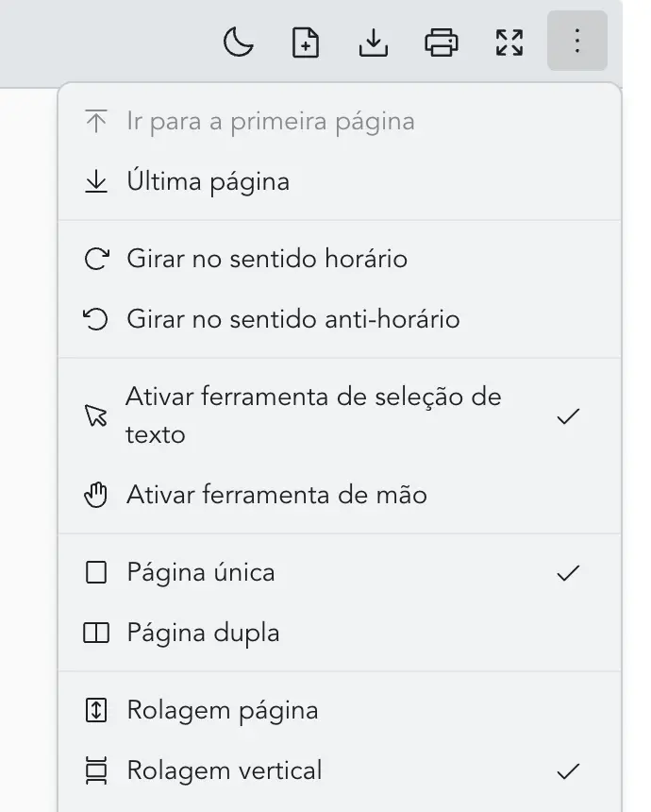This screenshot has height=812, width=651.
Task: Toggle dark mode moon icon
Action: (x=239, y=42)
